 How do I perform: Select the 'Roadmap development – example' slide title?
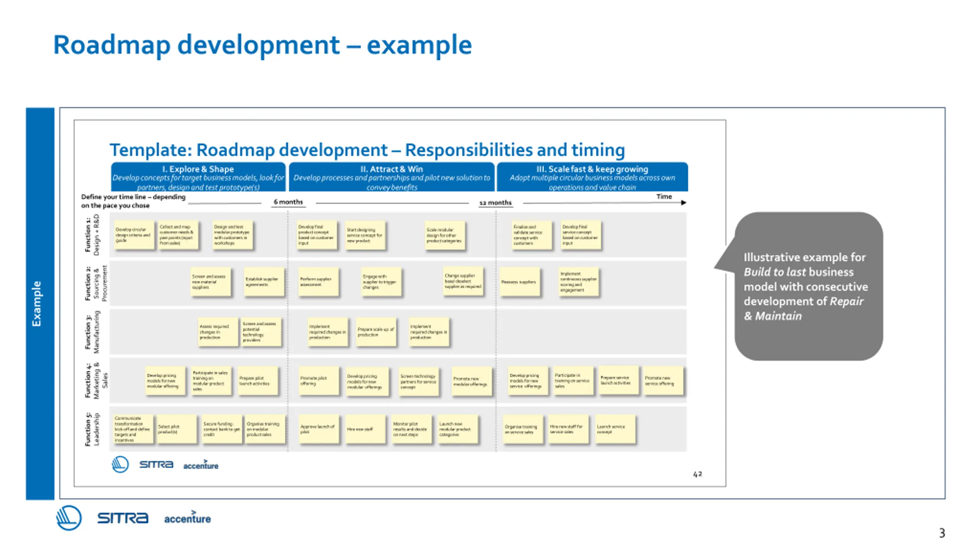point(262,45)
